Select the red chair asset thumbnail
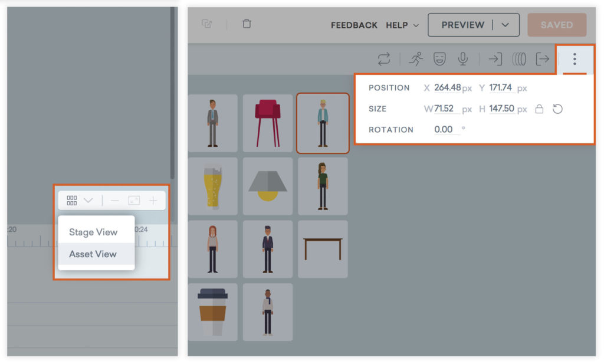Screen dimensions: 604x364 click(268, 123)
